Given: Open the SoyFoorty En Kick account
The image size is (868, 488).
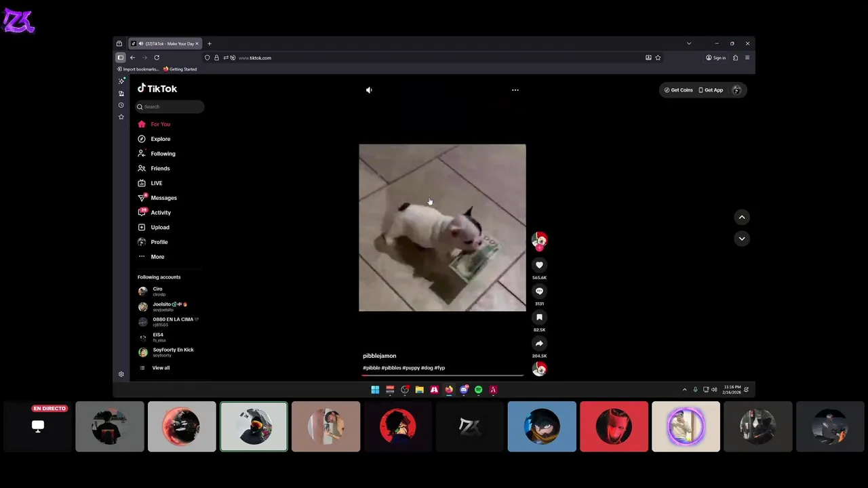Looking at the screenshot, I should [165, 352].
